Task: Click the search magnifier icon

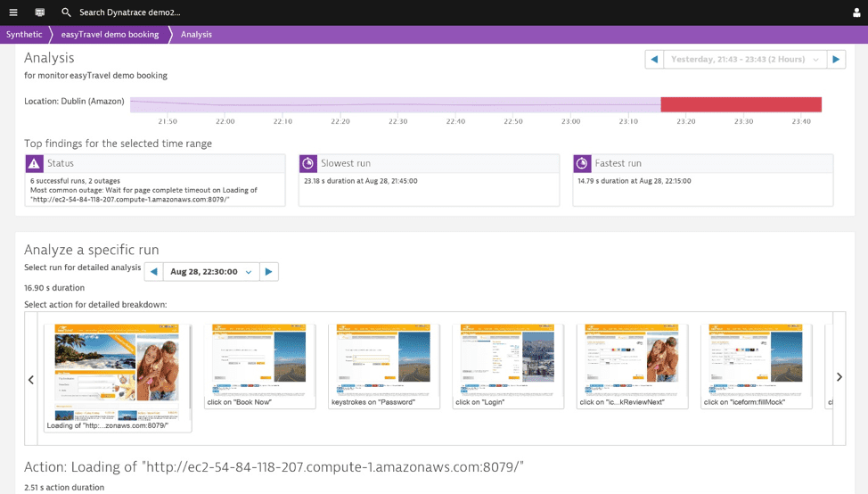Action: [66, 12]
